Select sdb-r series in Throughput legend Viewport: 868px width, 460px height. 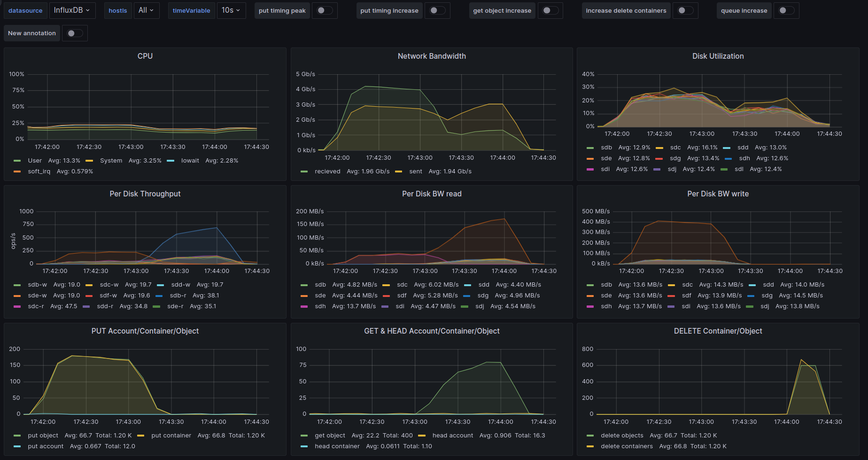coord(178,296)
